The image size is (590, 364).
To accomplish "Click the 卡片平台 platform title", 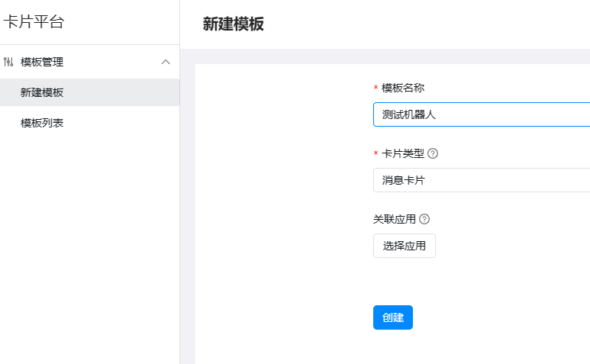I will (x=34, y=22).
